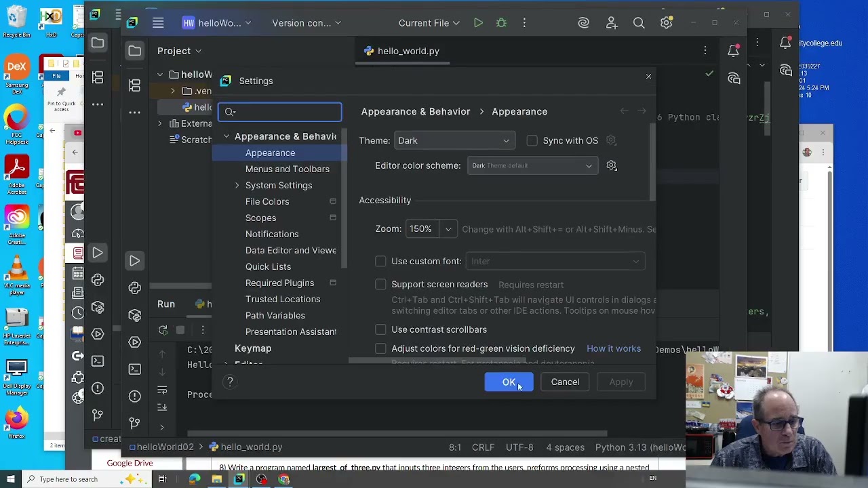Open the Git version control tool window
Viewport: 868px width, 488px height.
pos(134,424)
